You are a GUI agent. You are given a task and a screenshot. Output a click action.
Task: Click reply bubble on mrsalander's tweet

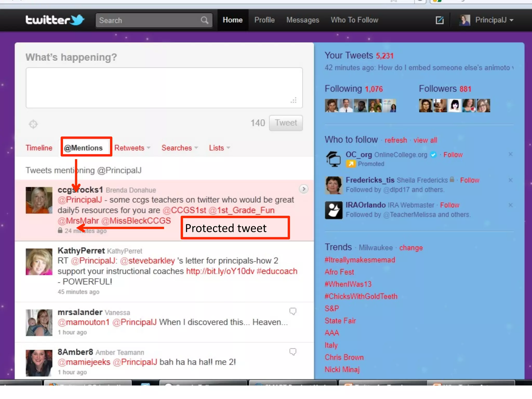click(293, 311)
